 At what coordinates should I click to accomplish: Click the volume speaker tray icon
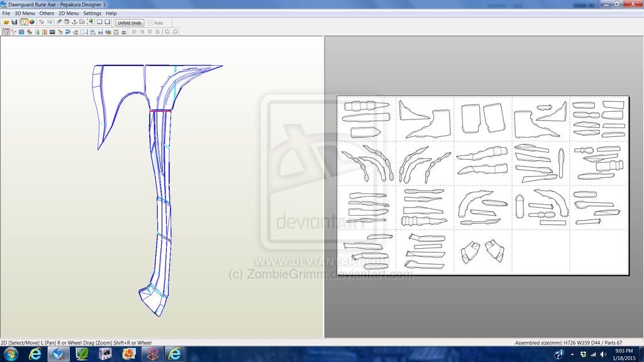pos(603,354)
